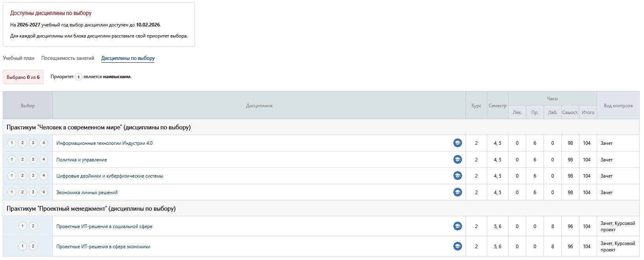Open course info icon for Цифровые двойники row
The image size is (644, 260).
click(457, 176)
